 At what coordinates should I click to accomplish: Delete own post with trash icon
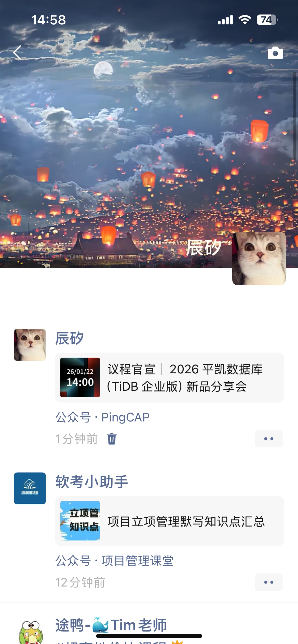[112, 439]
